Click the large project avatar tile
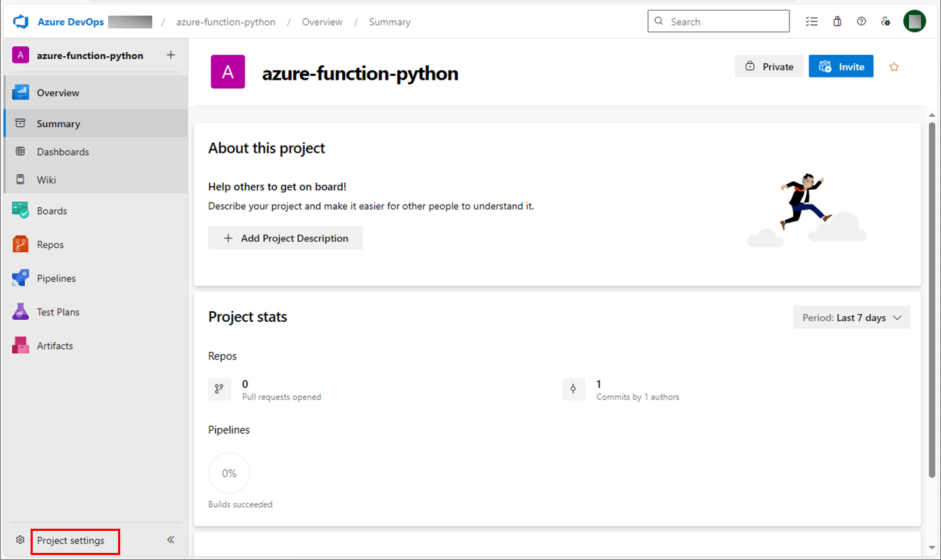The image size is (941, 560). (228, 71)
